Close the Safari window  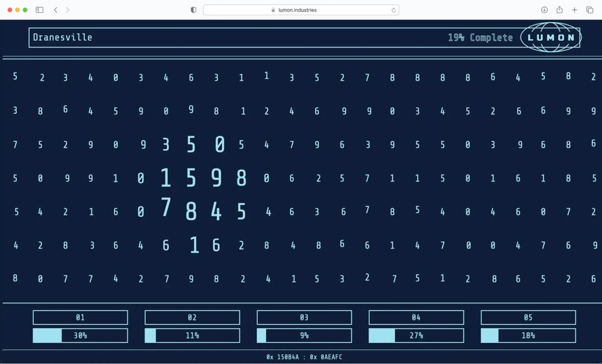pos(10,10)
